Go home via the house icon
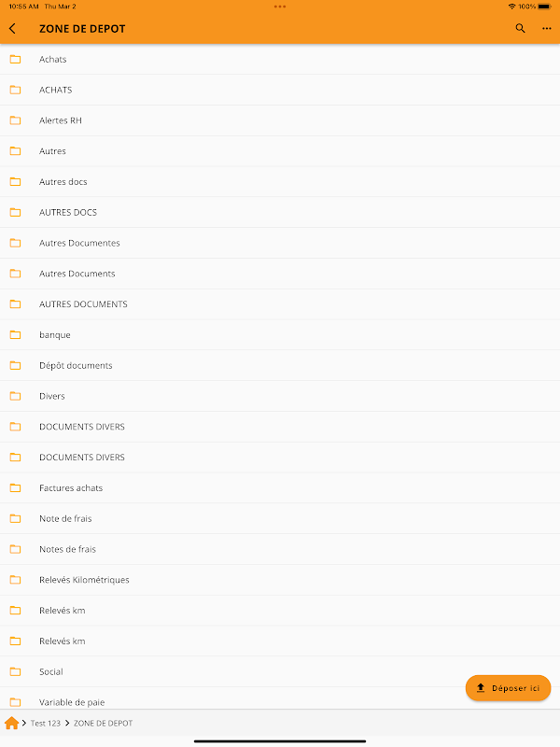 pyautogui.click(x=12, y=723)
